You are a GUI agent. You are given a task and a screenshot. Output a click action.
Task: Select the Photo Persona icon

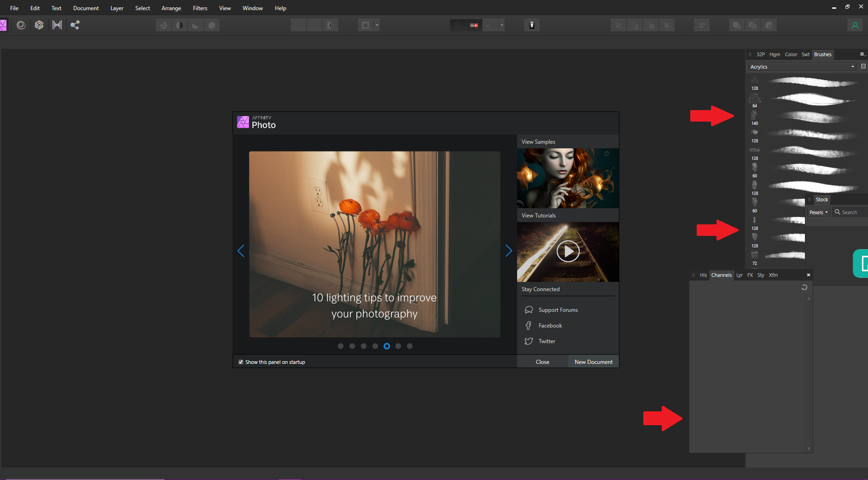[5, 25]
